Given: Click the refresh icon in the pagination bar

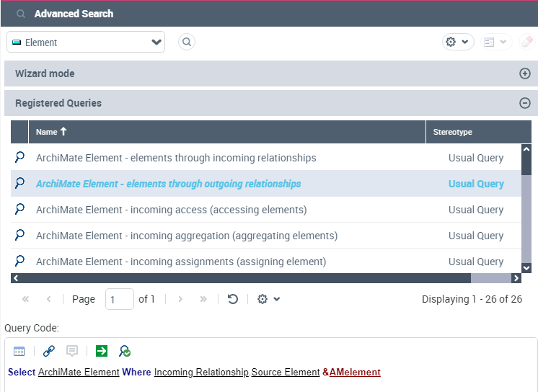Looking at the screenshot, I should (233, 299).
